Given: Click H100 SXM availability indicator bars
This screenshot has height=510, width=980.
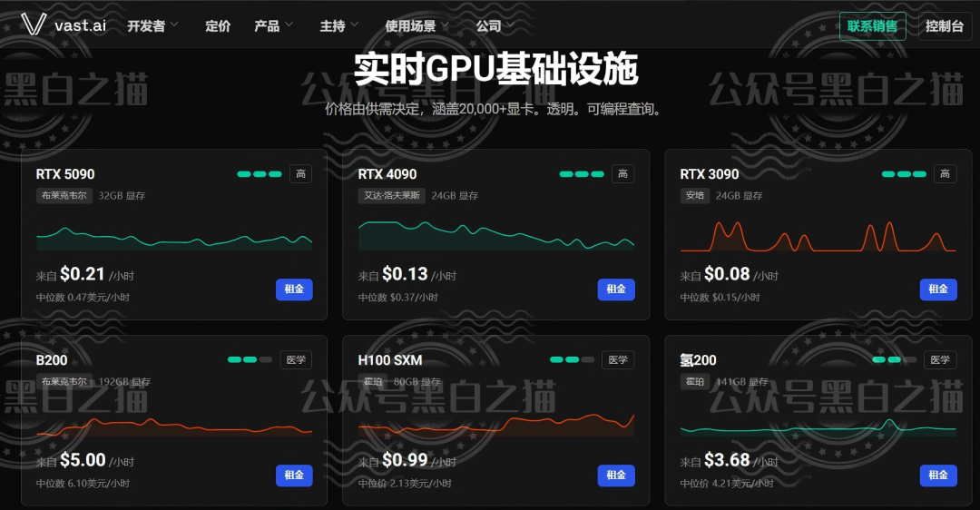Looking at the screenshot, I should pos(572,359).
